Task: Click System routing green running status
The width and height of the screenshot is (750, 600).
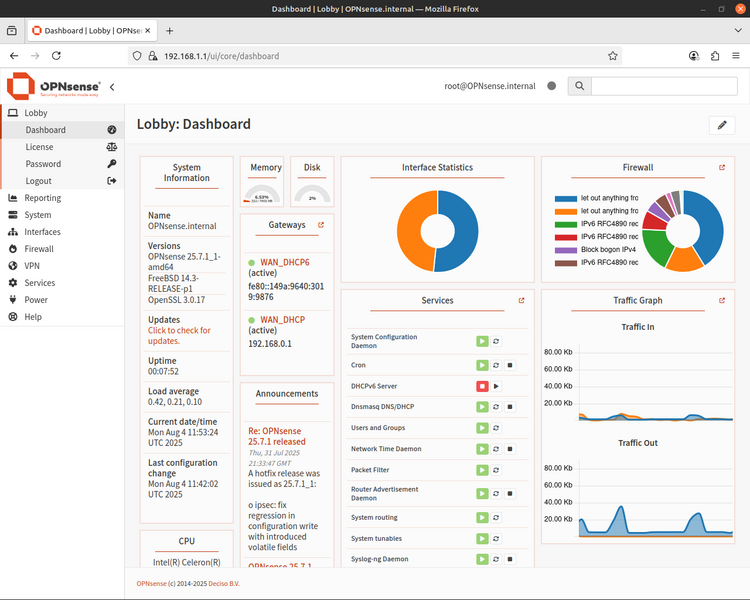Action: [x=482, y=517]
